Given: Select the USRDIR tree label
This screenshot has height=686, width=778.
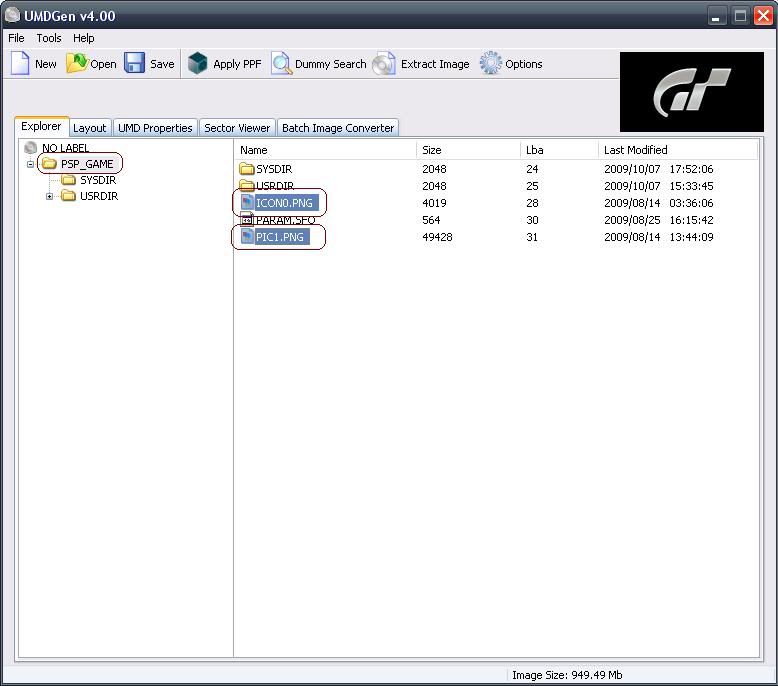Looking at the screenshot, I should (99, 196).
